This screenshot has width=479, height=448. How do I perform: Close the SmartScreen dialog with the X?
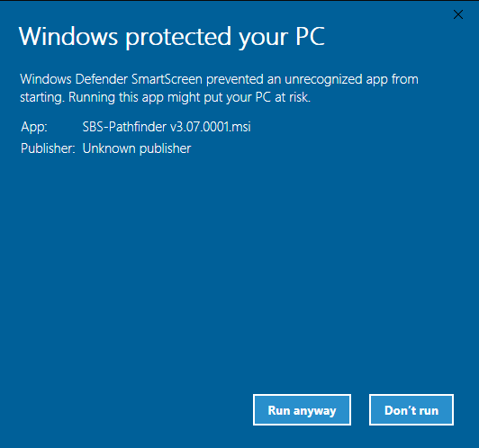click(x=458, y=14)
